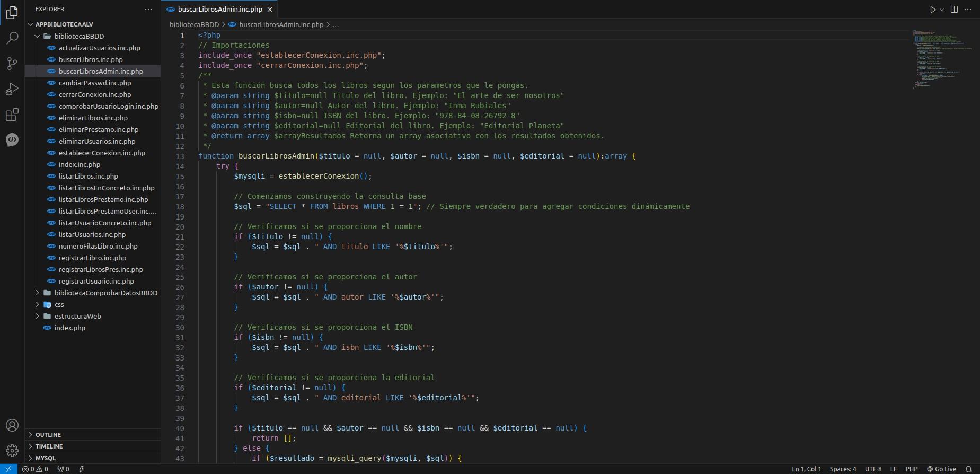Open Explorer Views and More Actions ellipsis
The width and height of the screenshot is (980, 474).
[x=148, y=10]
